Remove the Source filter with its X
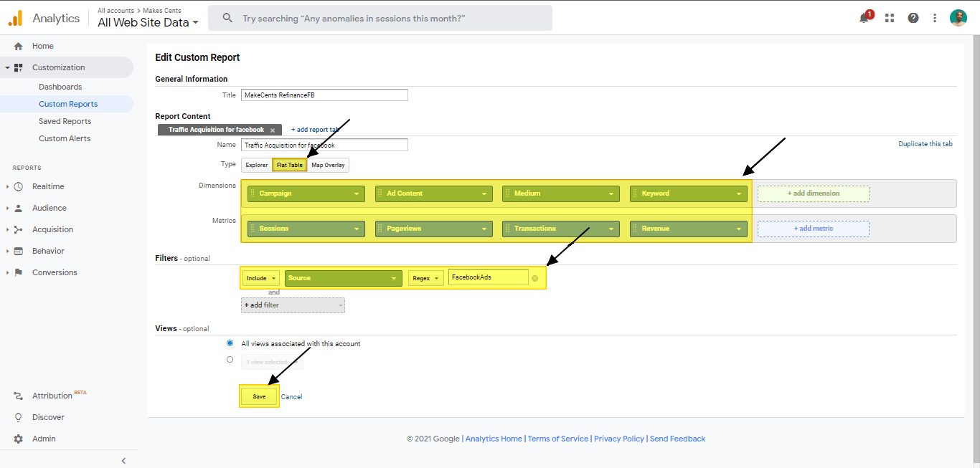980x468 pixels. [534, 278]
